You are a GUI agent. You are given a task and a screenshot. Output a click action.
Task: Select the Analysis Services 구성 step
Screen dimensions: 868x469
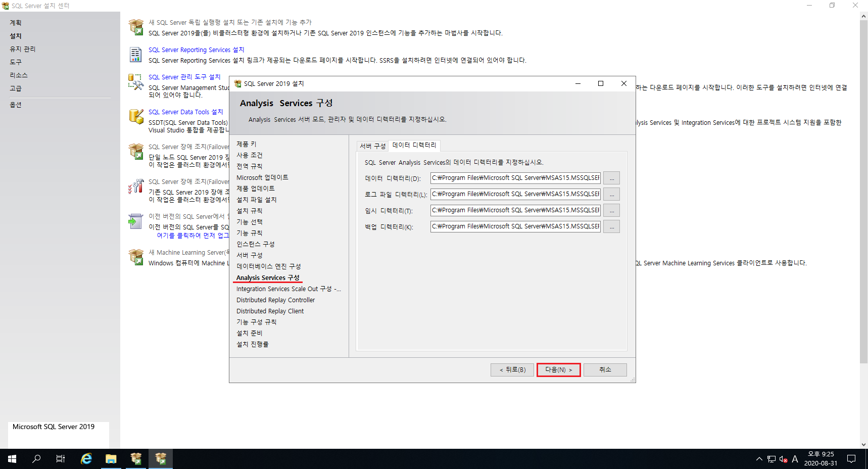pos(268,277)
